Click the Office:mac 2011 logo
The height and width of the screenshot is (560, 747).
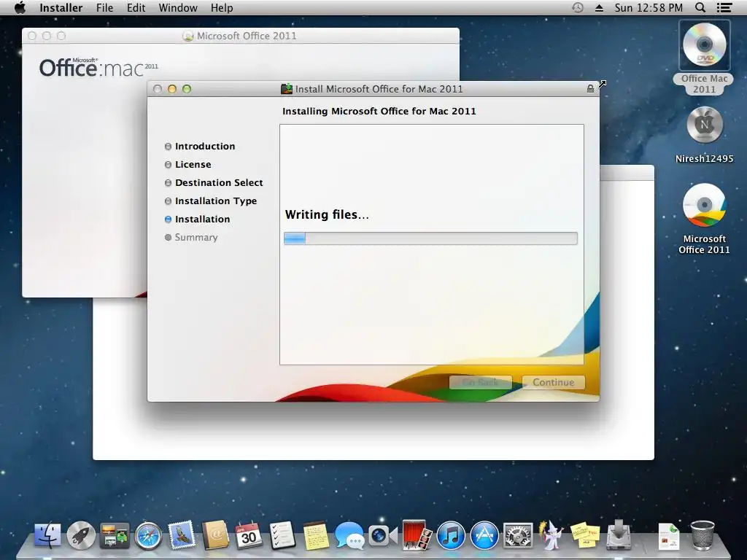[98, 68]
